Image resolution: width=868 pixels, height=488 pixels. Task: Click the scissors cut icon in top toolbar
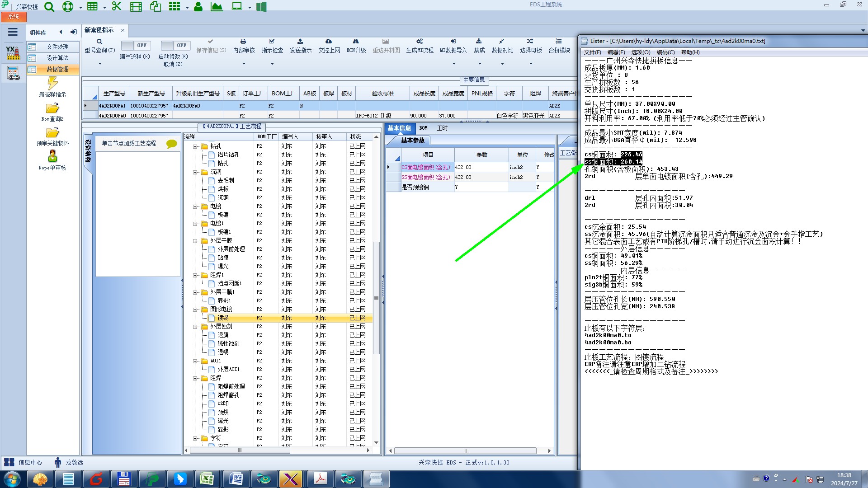(117, 6)
